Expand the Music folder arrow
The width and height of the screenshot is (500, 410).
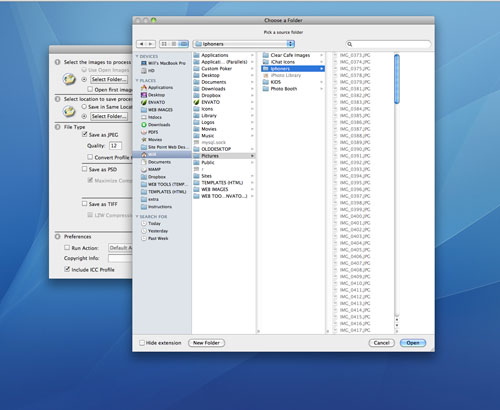click(252, 136)
